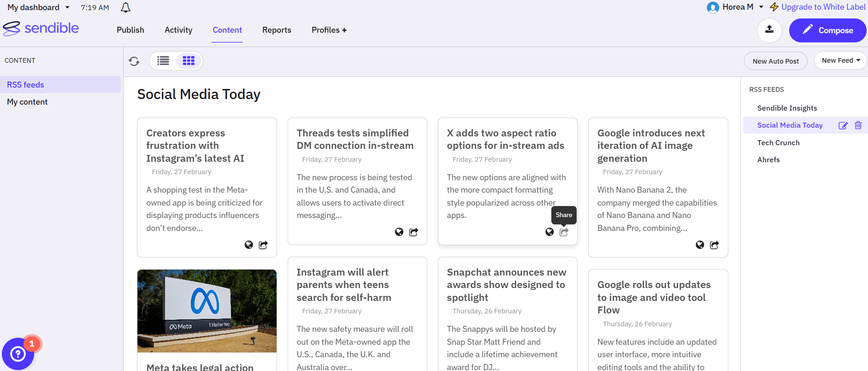Open the help chat widget
868x371 pixels.
pos(18,354)
